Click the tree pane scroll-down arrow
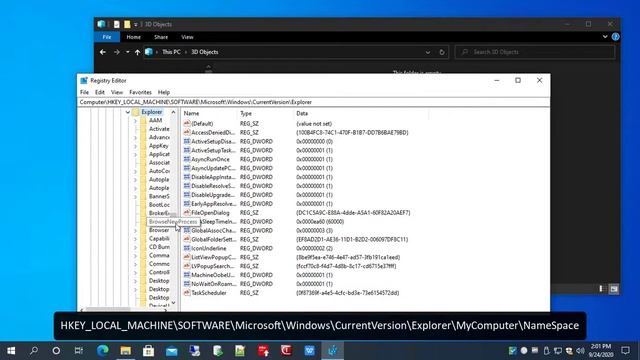 point(173,303)
